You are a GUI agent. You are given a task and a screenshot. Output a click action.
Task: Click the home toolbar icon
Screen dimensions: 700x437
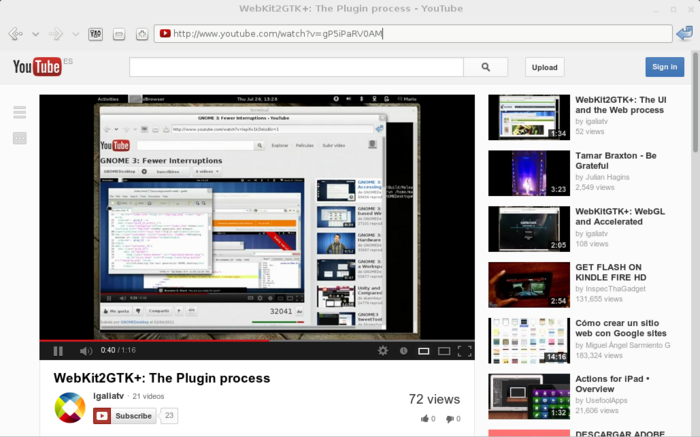click(x=142, y=34)
